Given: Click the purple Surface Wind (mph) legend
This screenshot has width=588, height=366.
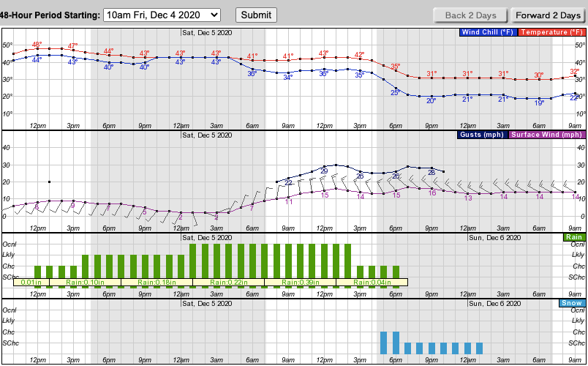Looking at the screenshot, I should pyautogui.click(x=546, y=135).
